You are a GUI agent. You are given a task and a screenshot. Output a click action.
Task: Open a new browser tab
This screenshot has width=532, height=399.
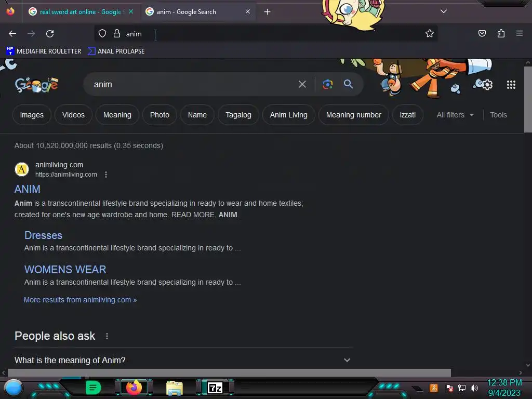pyautogui.click(x=268, y=12)
